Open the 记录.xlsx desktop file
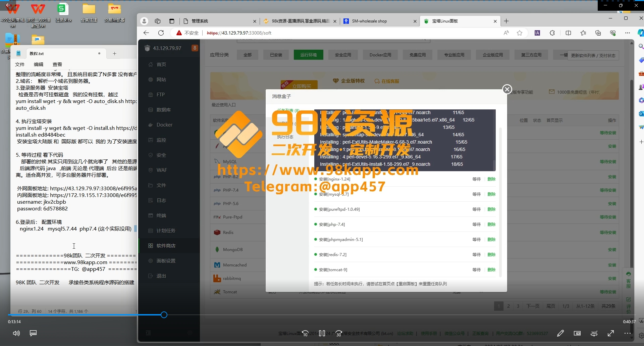 point(63,13)
